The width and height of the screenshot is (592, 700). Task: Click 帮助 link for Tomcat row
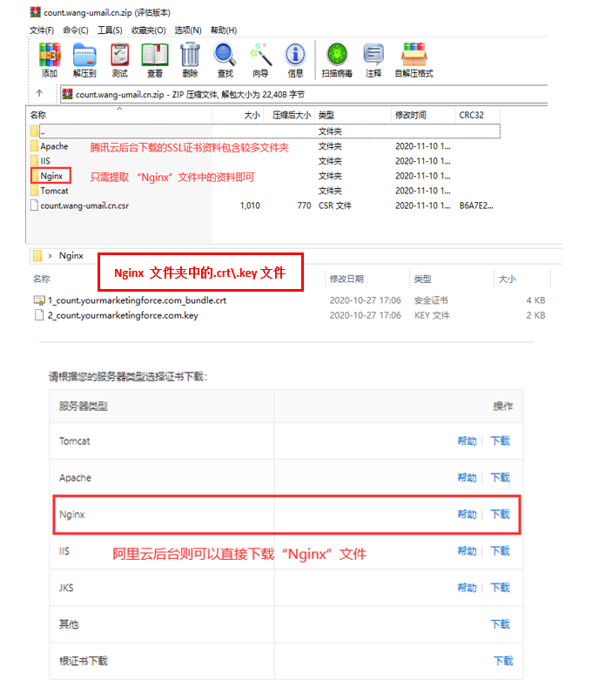[x=467, y=441]
